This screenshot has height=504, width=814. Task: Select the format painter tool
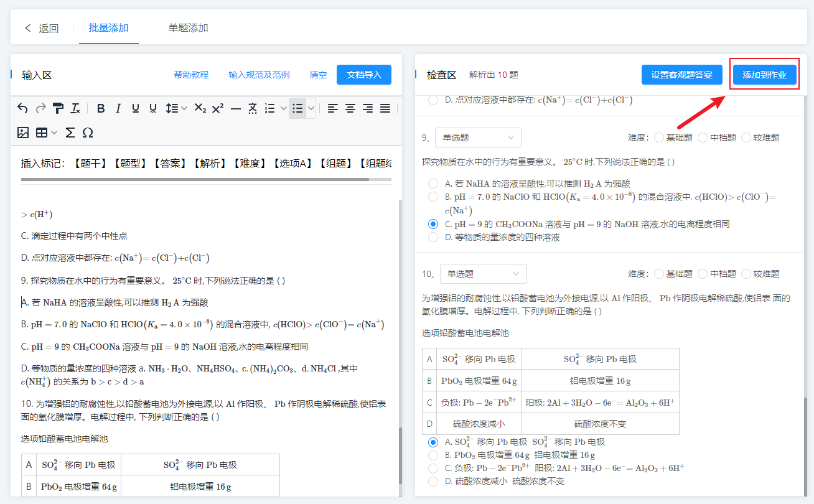58,108
